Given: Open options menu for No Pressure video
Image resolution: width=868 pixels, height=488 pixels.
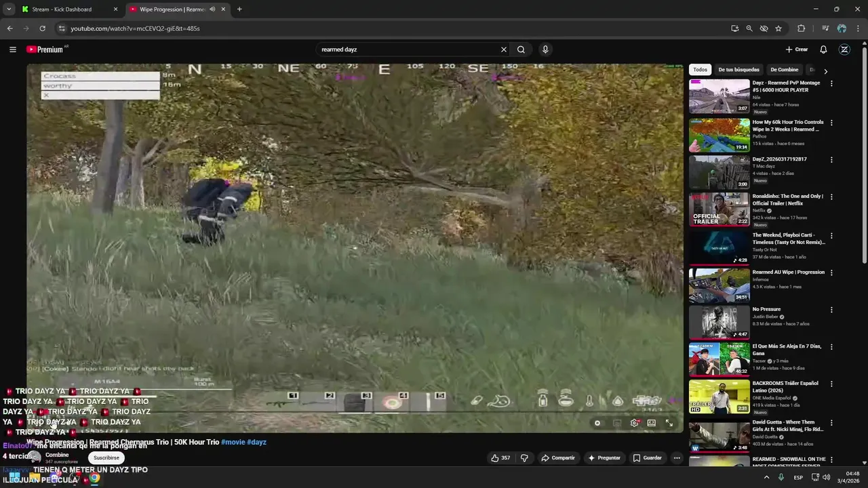Looking at the screenshot, I should tap(831, 310).
